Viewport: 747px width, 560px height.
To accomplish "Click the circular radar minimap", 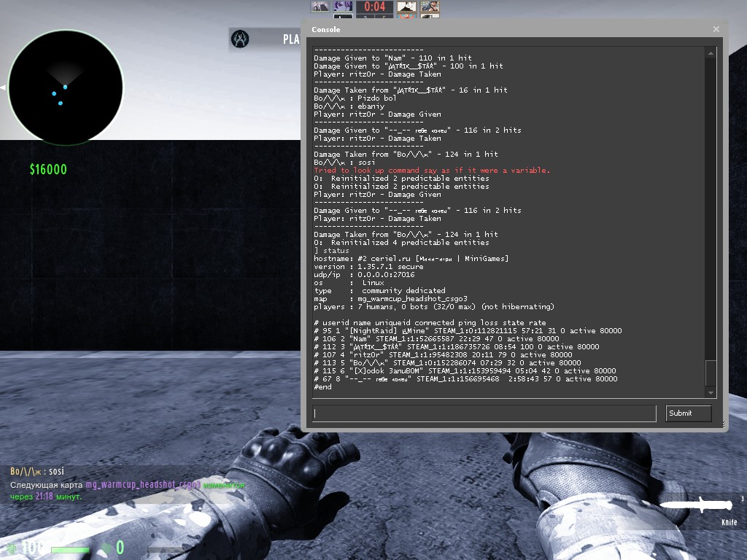I will tap(65, 87).
